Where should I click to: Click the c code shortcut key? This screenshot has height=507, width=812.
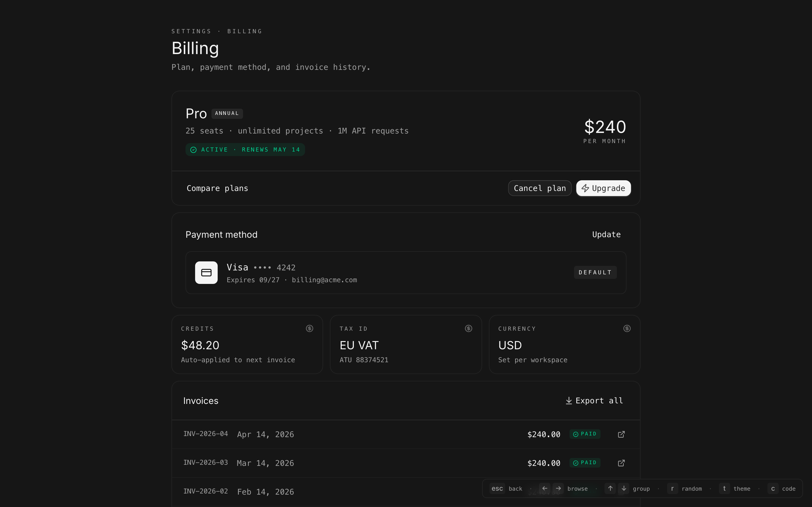(773, 489)
